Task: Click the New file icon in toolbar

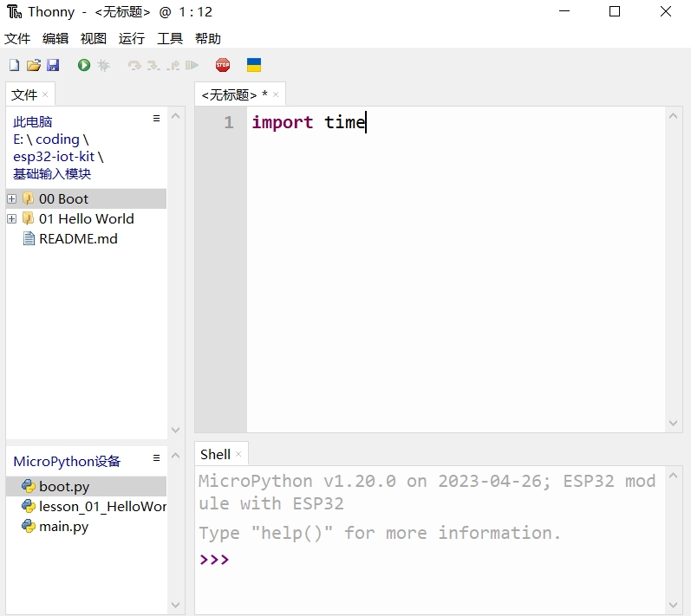Action: [x=14, y=66]
